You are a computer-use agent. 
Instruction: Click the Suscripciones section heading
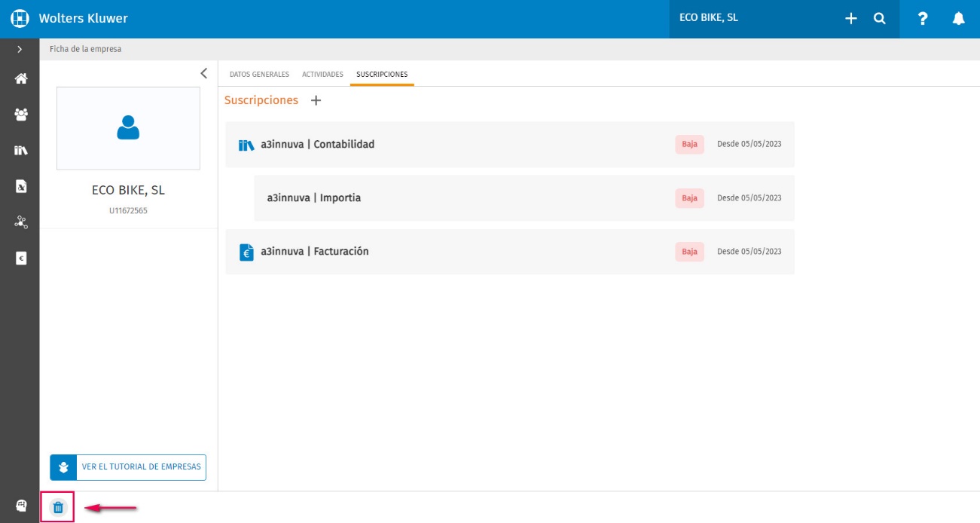click(x=261, y=100)
